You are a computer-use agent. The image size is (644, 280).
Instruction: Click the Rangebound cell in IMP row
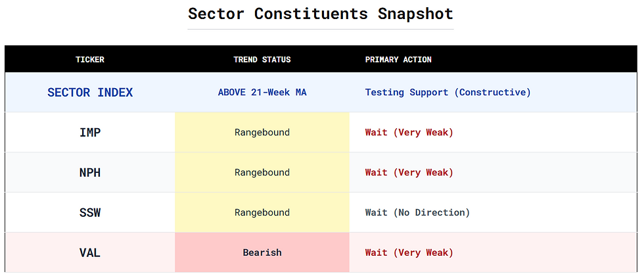(262, 133)
